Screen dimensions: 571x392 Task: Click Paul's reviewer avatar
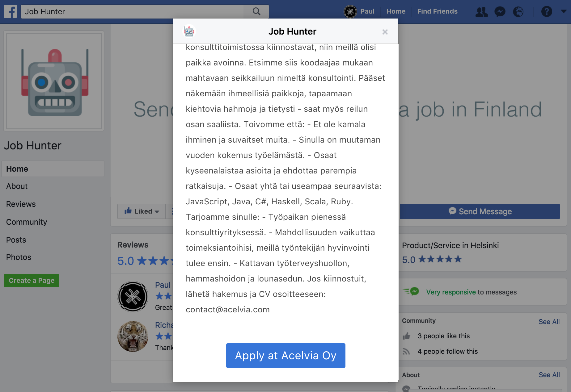coord(133,297)
